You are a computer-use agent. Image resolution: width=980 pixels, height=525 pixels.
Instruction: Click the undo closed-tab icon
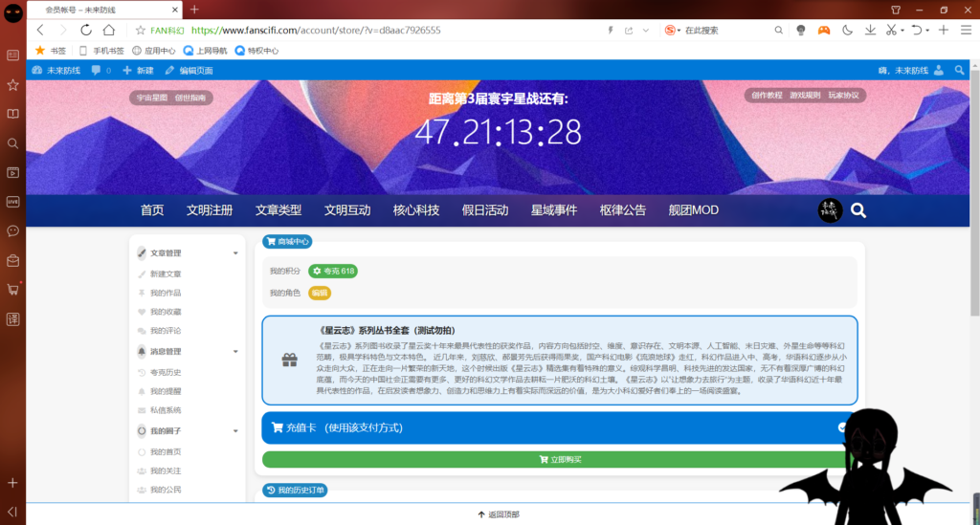(916, 30)
